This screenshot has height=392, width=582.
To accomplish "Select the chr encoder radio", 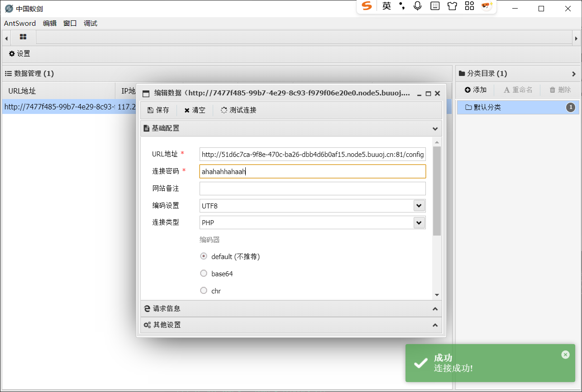I will pyautogui.click(x=204, y=291).
